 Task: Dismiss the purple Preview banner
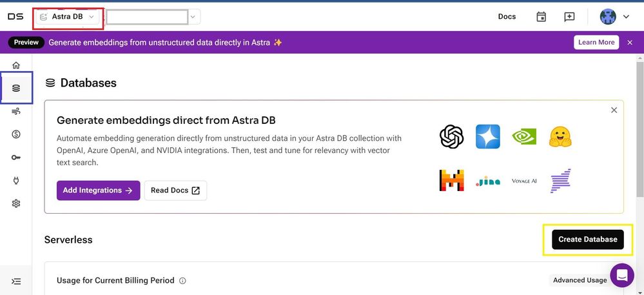630,43
